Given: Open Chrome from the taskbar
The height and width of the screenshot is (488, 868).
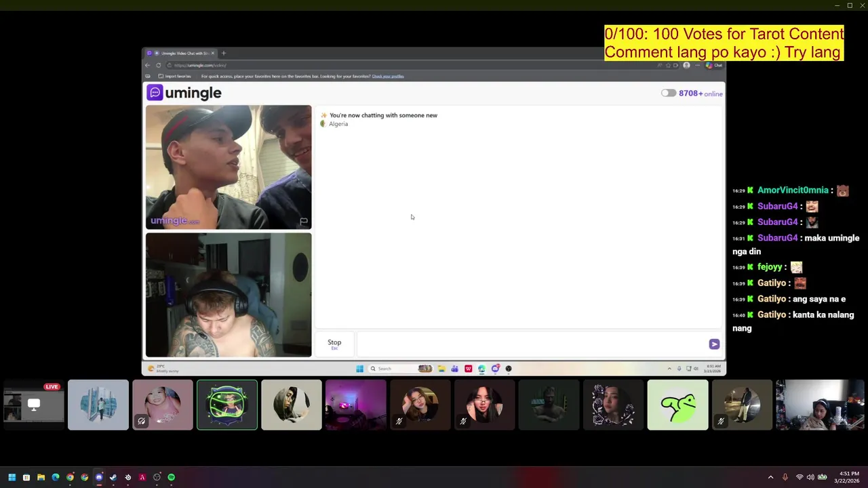Looking at the screenshot, I should pyautogui.click(x=70, y=477).
